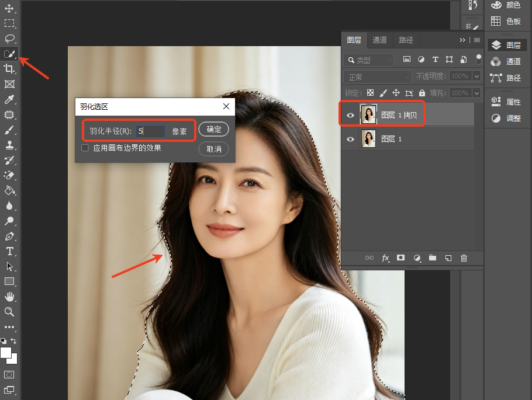Switch to the 路径 tab
Viewport: 532px width, 400px height.
click(406, 40)
